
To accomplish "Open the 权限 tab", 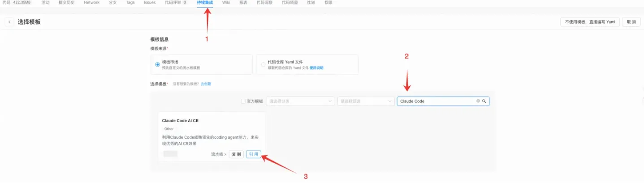I will (328, 3).
